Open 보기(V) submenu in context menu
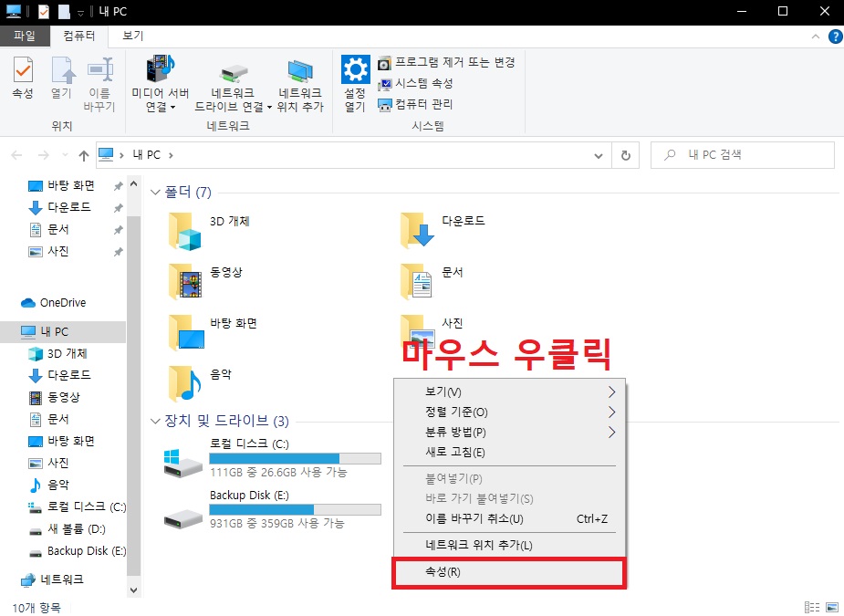 pos(509,392)
